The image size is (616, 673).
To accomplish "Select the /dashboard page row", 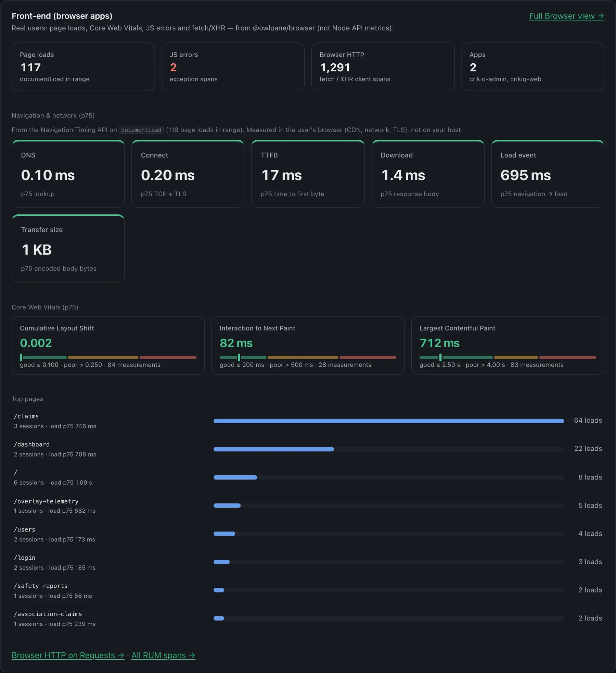I will [x=308, y=449].
